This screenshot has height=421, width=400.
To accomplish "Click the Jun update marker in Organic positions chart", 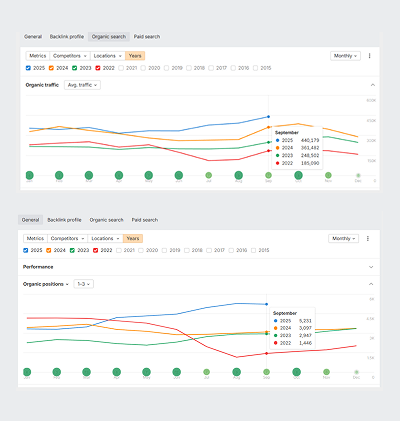I will point(176,372).
